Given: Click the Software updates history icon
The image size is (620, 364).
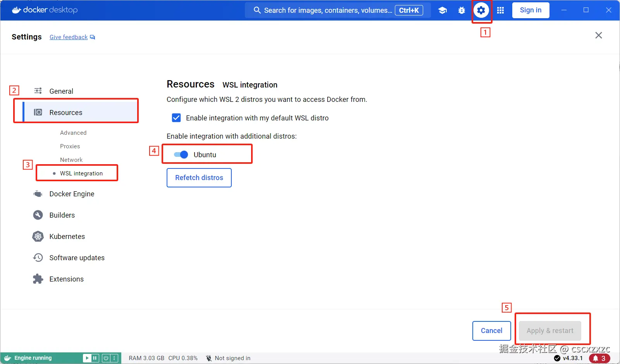Looking at the screenshot, I should point(38,258).
